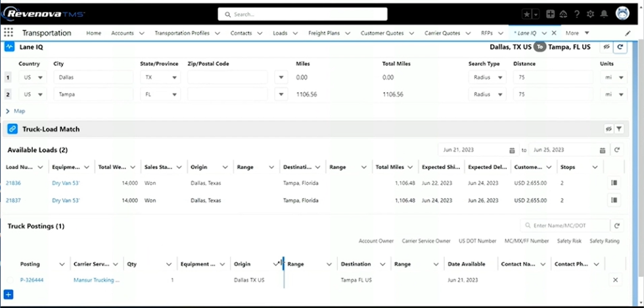Click the Help question mark icon
Image resolution: width=644 pixels, height=308 pixels.
tap(577, 14)
